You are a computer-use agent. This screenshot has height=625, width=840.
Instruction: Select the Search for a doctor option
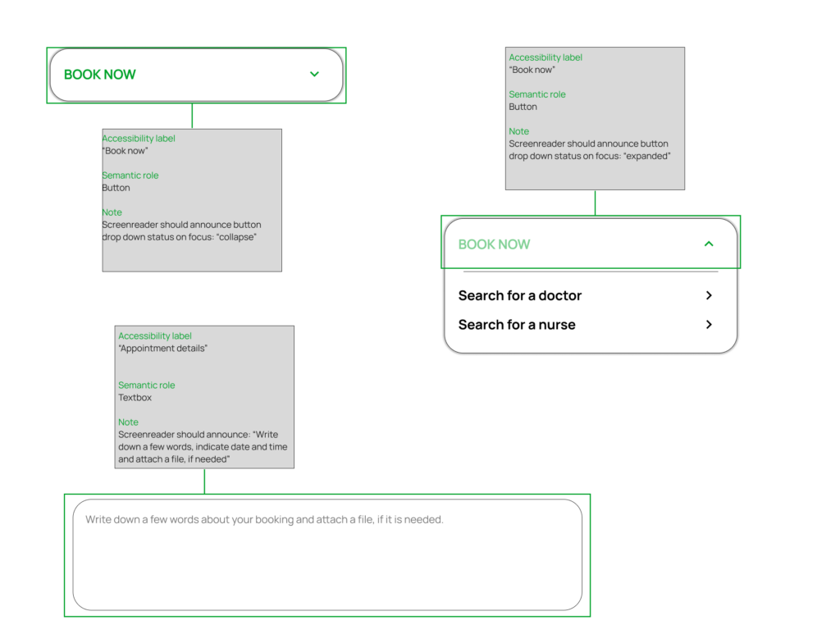[x=519, y=295]
